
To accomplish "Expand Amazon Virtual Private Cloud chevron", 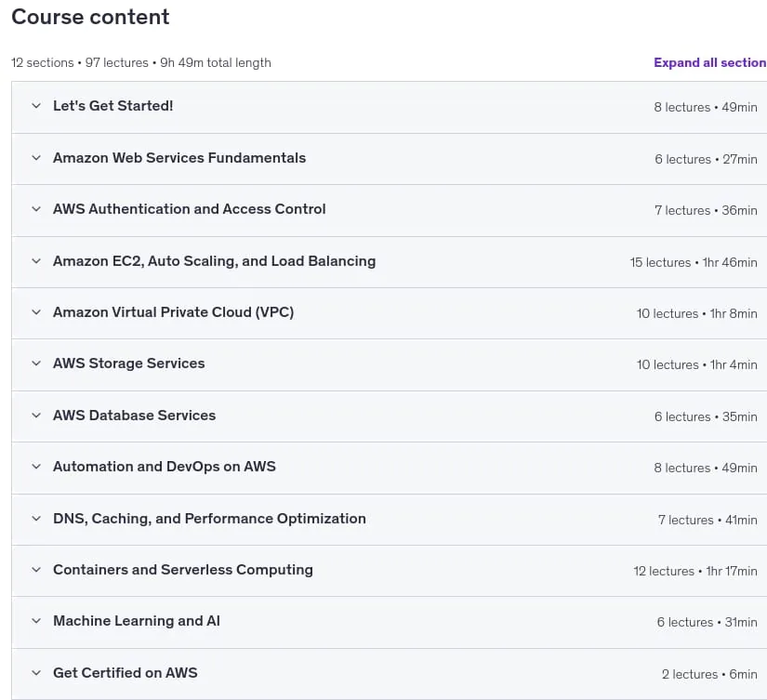I will coord(36,312).
